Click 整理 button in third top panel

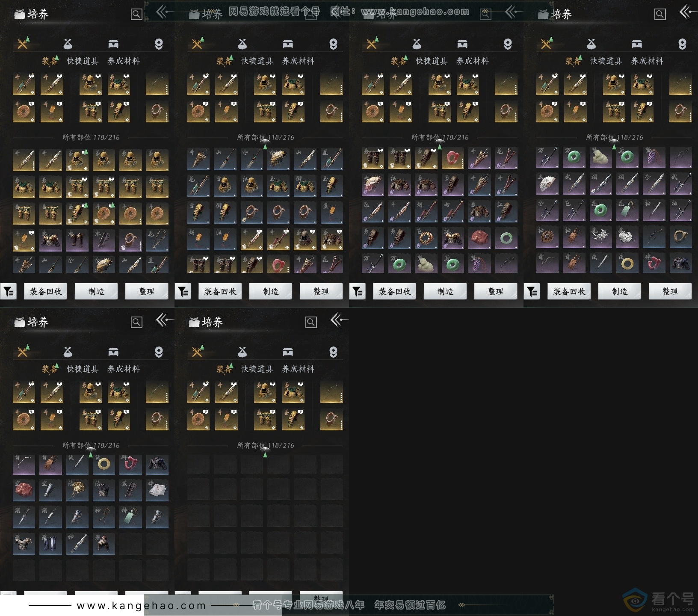coord(496,291)
